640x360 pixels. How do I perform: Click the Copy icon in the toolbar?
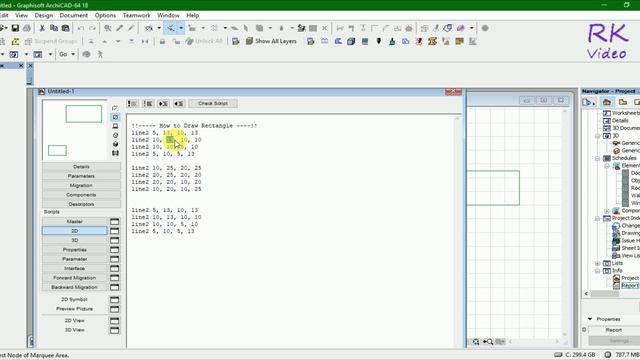[x=53, y=28]
